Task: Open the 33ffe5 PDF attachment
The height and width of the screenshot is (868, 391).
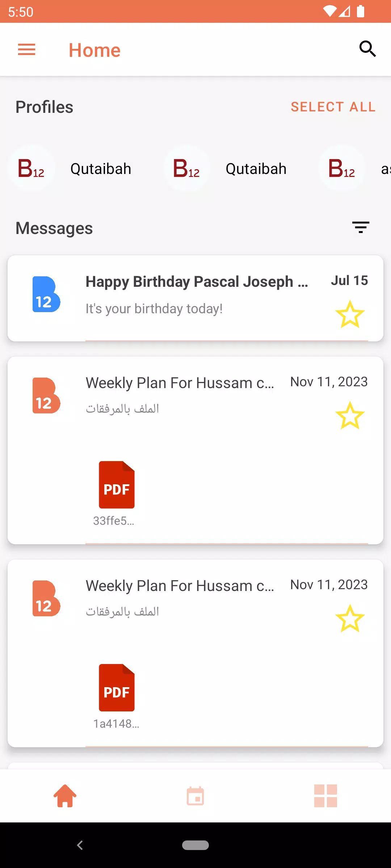Action: (x=117, y=485)
